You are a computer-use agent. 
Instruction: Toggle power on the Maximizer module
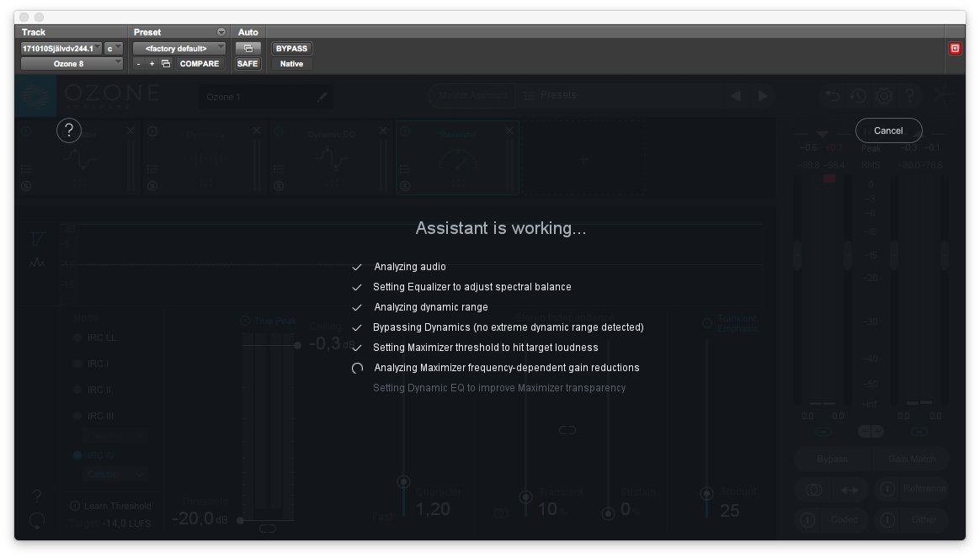(x=405, y=131)
